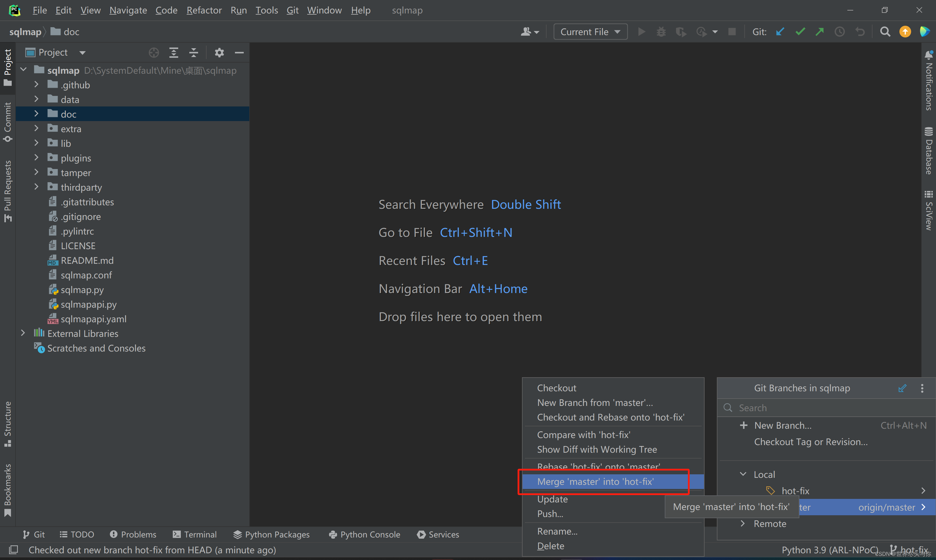Open the Commit tool window

pos(8,122)
